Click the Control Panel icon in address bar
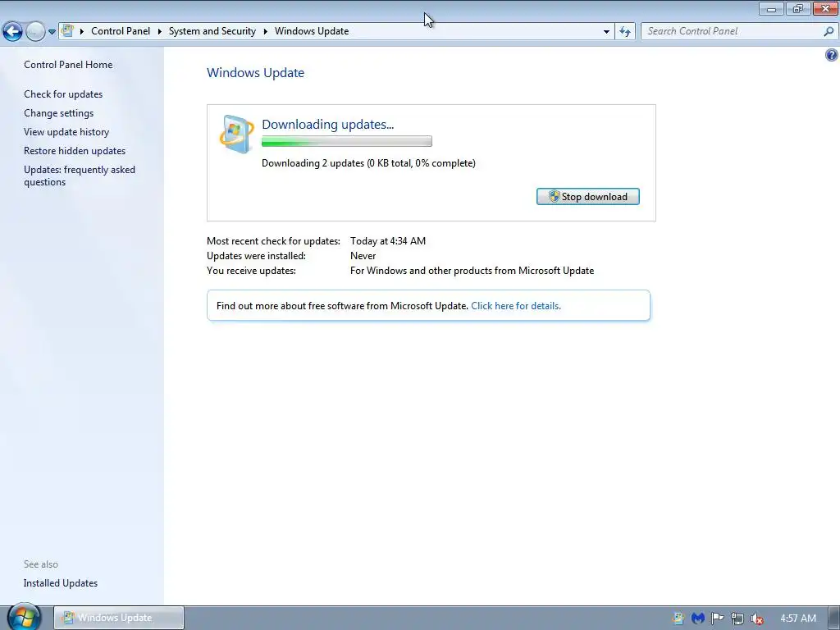 (x=67, y=30)
